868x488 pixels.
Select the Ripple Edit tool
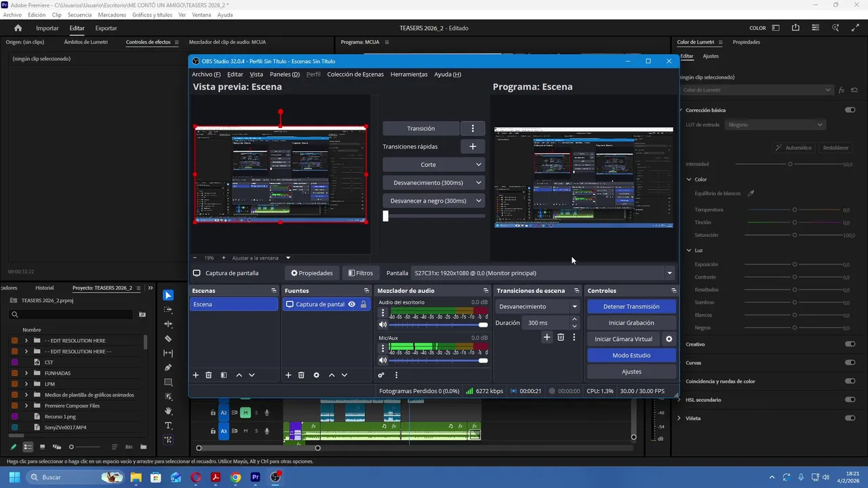168,324
